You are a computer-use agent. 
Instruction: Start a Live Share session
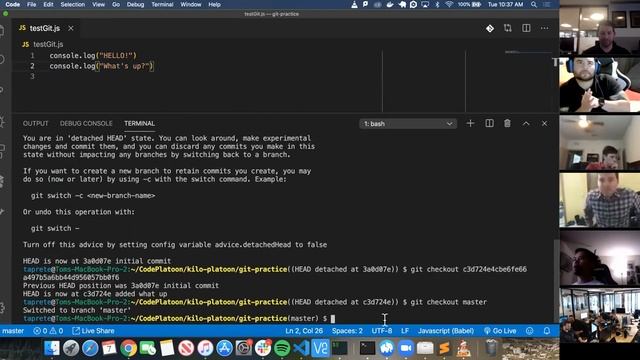93,331
